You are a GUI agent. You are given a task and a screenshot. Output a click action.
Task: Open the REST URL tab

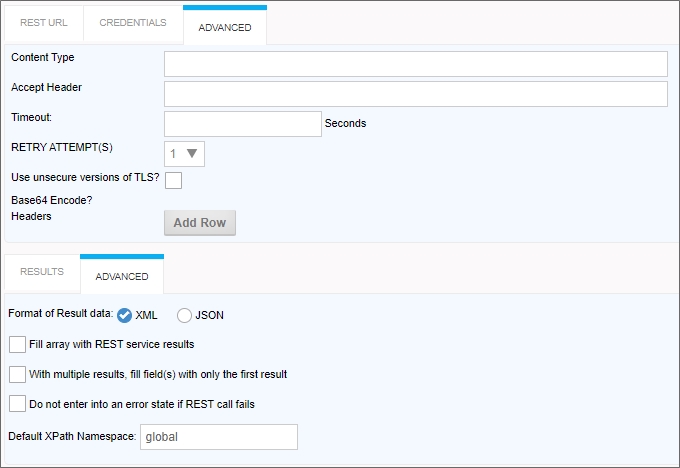pyautogui.click(x=44, y=23)
